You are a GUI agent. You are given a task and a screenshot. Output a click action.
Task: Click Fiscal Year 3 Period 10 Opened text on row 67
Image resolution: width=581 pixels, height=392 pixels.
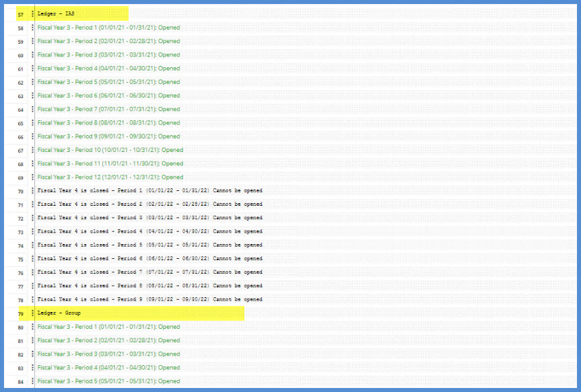coord(110,150)
